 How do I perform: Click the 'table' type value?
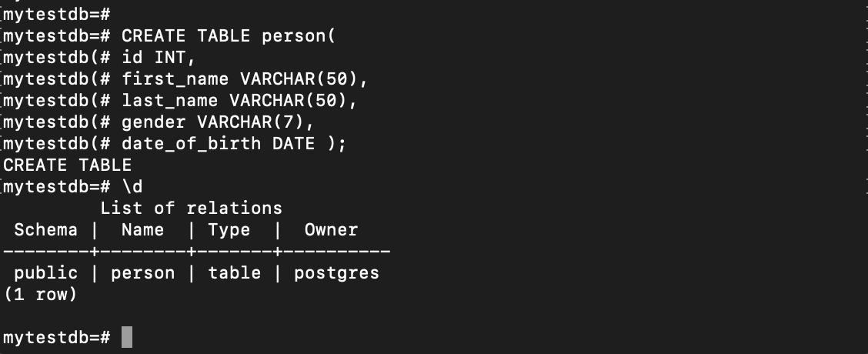coord(234,273)
